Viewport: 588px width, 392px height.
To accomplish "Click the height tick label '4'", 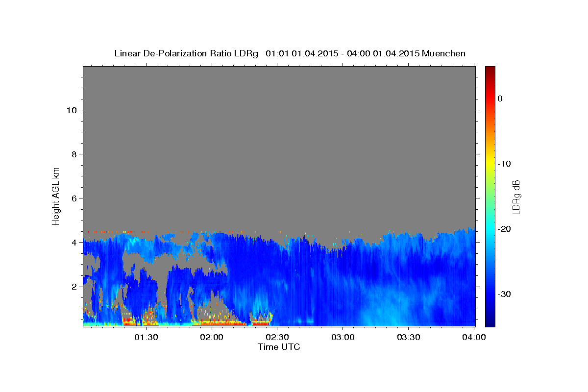I will 73,242.
